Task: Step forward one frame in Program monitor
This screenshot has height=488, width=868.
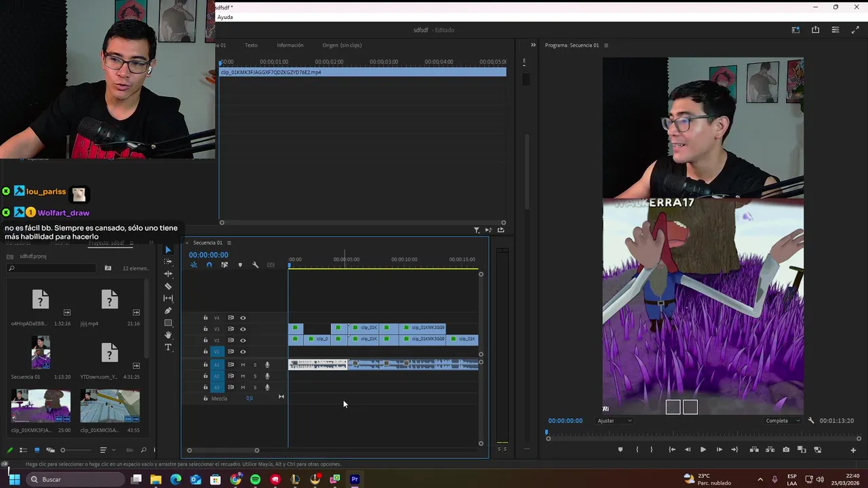Action: (x=719, y=449)
